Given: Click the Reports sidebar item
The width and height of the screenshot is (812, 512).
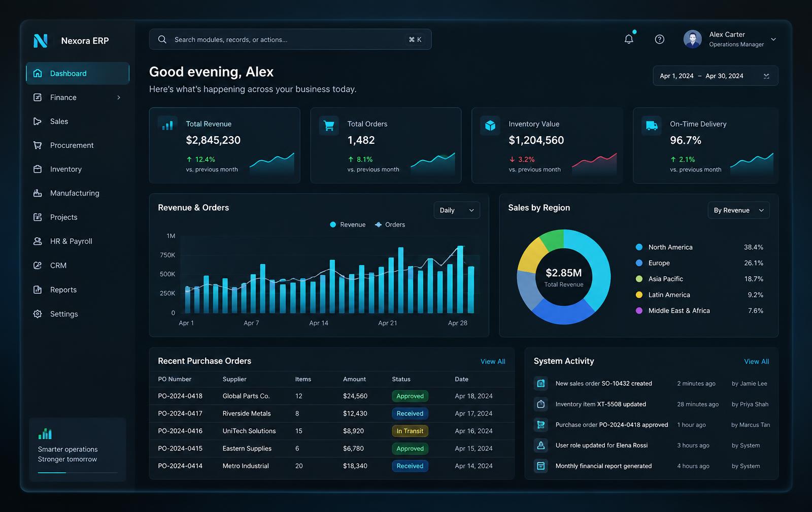Looking at the screenshot, I should pos(78,290).
